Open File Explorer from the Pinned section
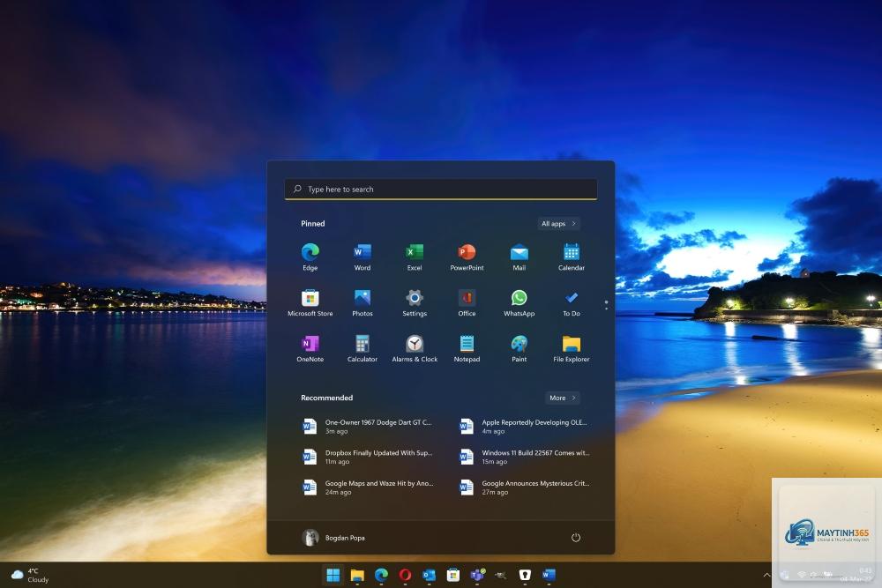This screenshot has height=588, width=882. pos(572,348)
